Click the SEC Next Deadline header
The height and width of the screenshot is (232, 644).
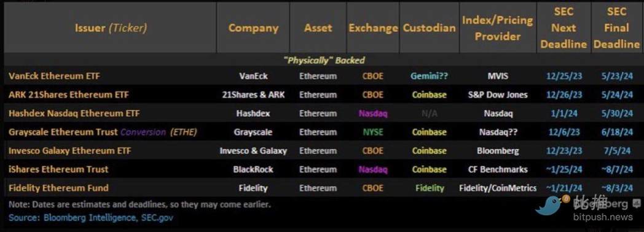click(563, 28)
